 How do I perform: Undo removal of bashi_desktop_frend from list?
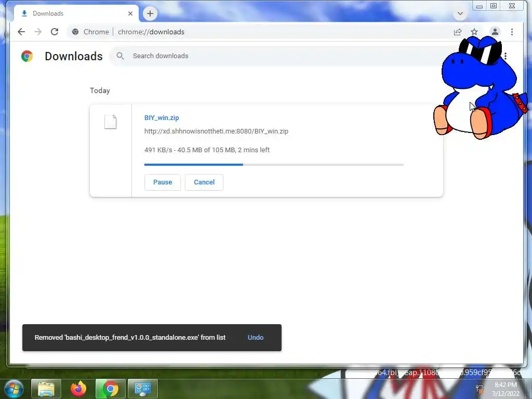256,338
